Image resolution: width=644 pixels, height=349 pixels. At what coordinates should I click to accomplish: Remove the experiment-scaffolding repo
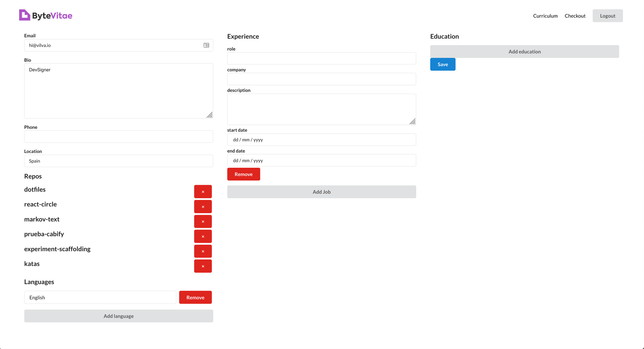pyautogui.click(x=203, y=251)
